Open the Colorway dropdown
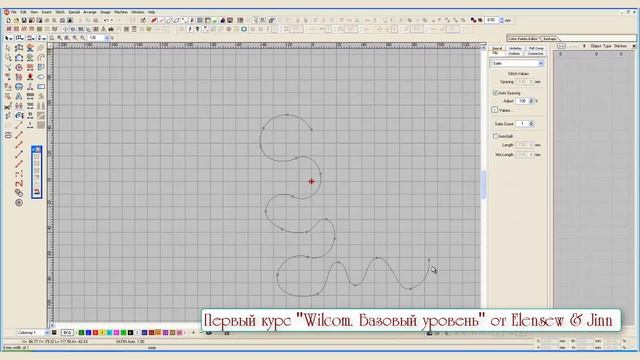The width and height of the screenshot is (640, 360). tap(47, 333)
